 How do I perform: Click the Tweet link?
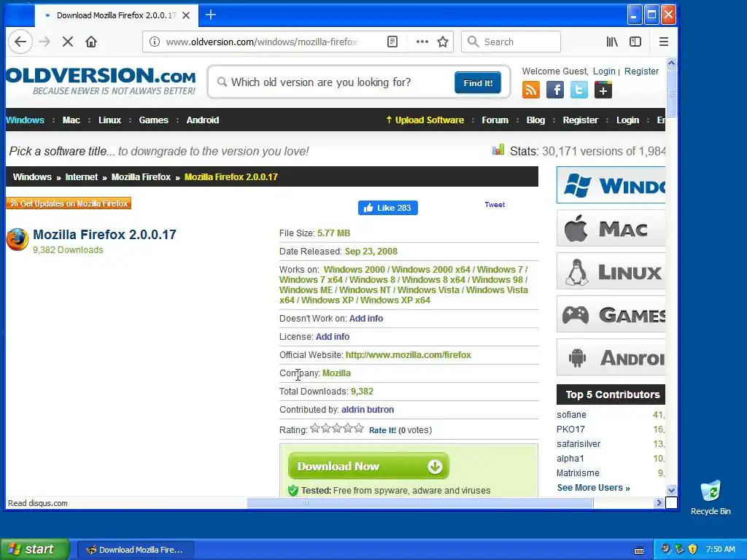point(495,204)
